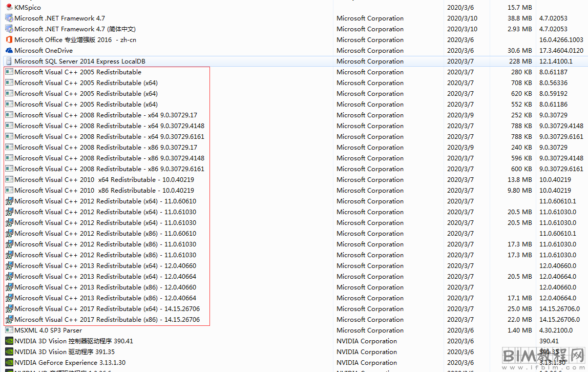Screen dimensions: 588x372
Task: Select the MSXML 4.0 SP3 Parser name
Action: pos(48,330)
